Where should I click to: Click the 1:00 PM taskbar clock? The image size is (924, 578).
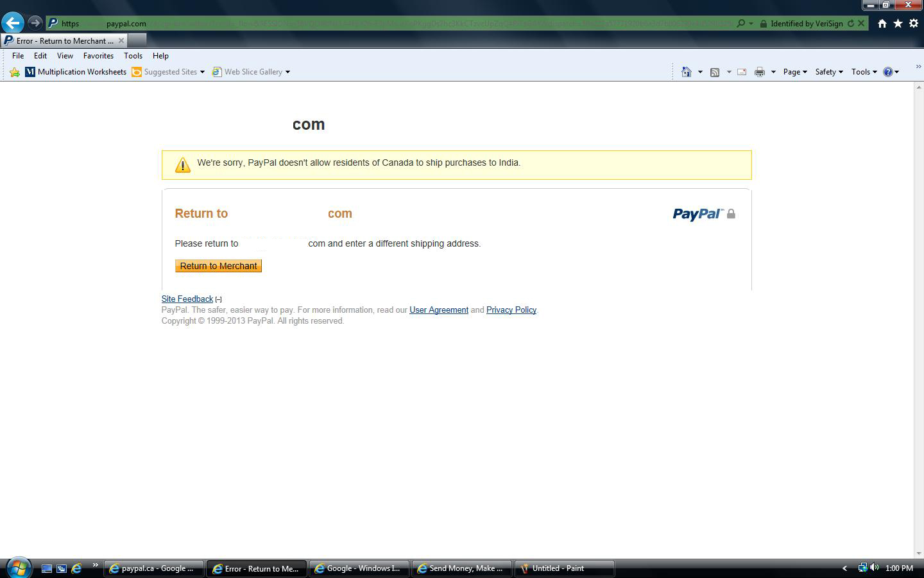(899, 568)
